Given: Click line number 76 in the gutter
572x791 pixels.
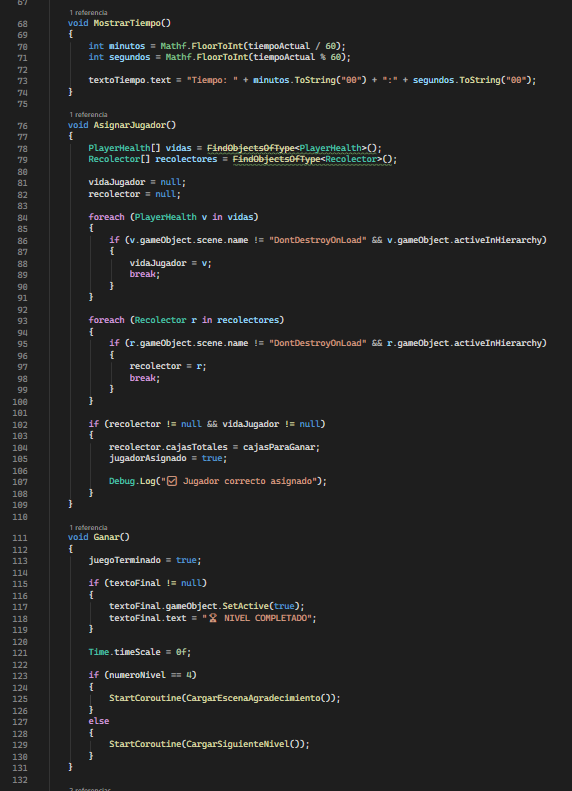Looking at the screenshot, I should (22, 126).
